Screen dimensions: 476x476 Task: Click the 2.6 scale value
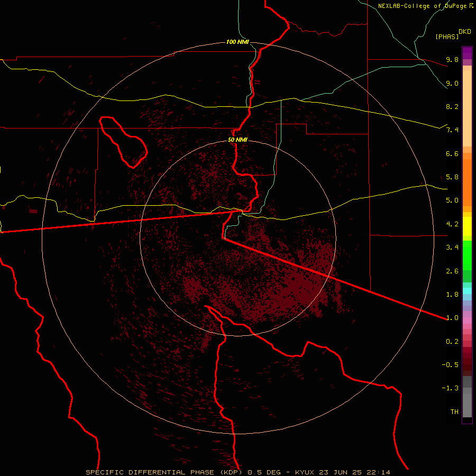click(452, 271)
